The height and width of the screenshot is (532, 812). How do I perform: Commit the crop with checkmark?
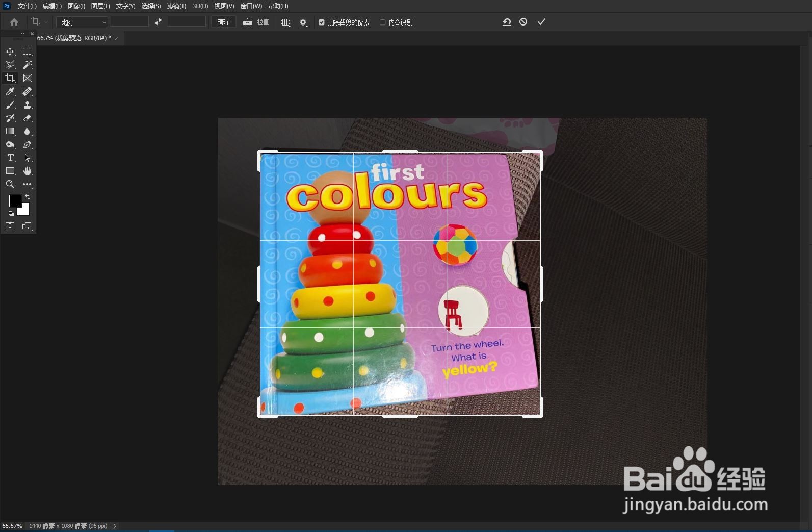tap(541, 22)
